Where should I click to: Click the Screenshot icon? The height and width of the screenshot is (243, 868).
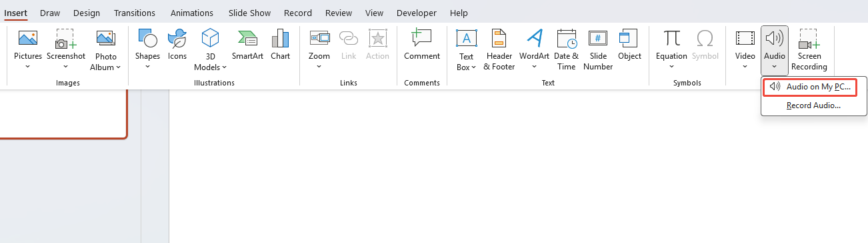[66, 39]
